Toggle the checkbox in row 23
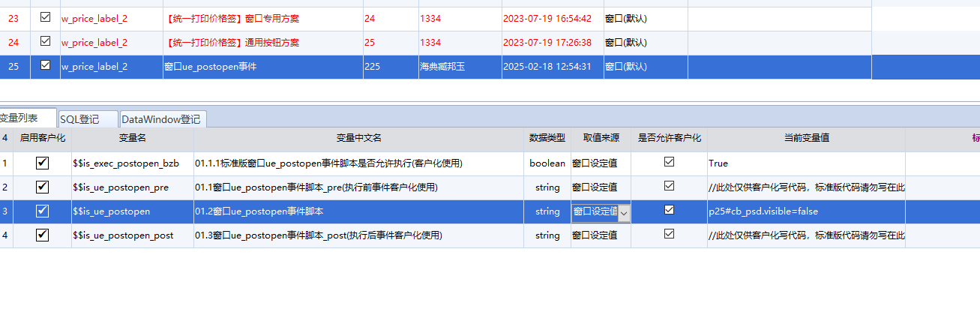This screenshot has height=315, width=980. (x=45, y=16)
